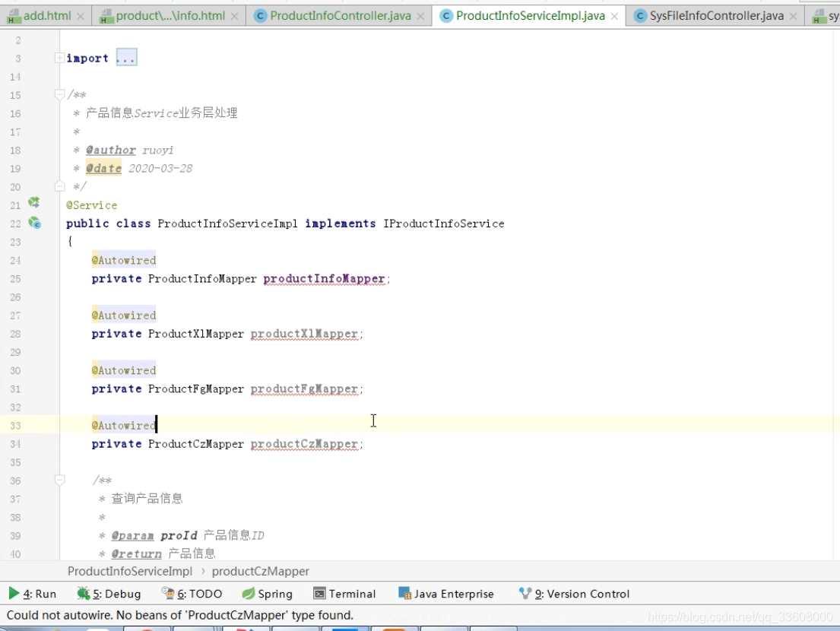Click the productCzMapper field name
The height and width of the screenshot is (631, 840).
(x=304, y=444)
